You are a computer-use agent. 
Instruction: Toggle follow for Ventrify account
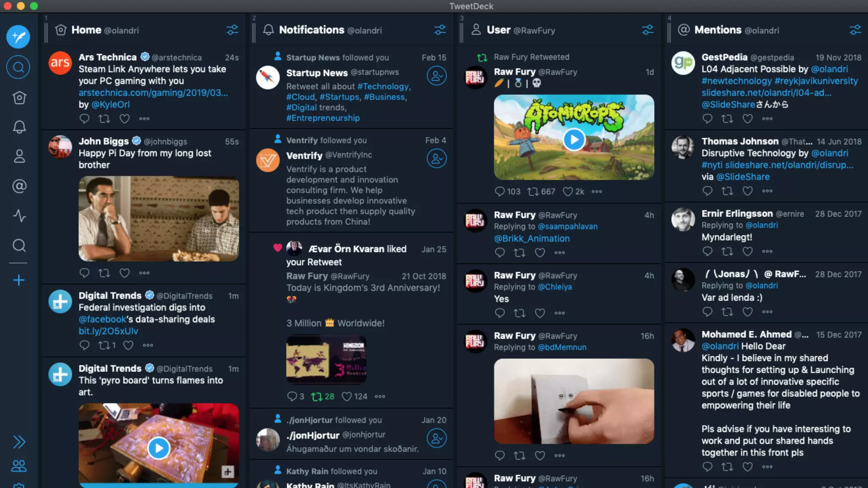[437, 158]
